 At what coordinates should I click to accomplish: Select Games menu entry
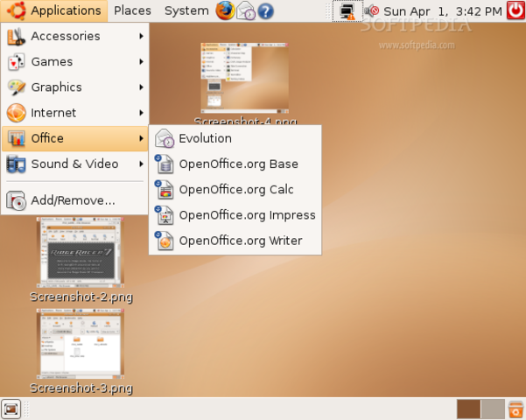pyautogui.click(x=74, y=62)
